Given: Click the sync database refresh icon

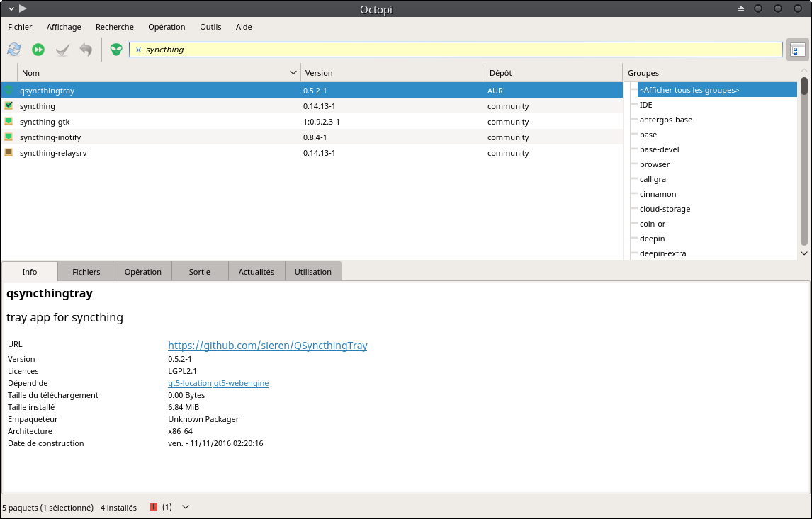Looking at the screenshot, I should click(14, 49).
